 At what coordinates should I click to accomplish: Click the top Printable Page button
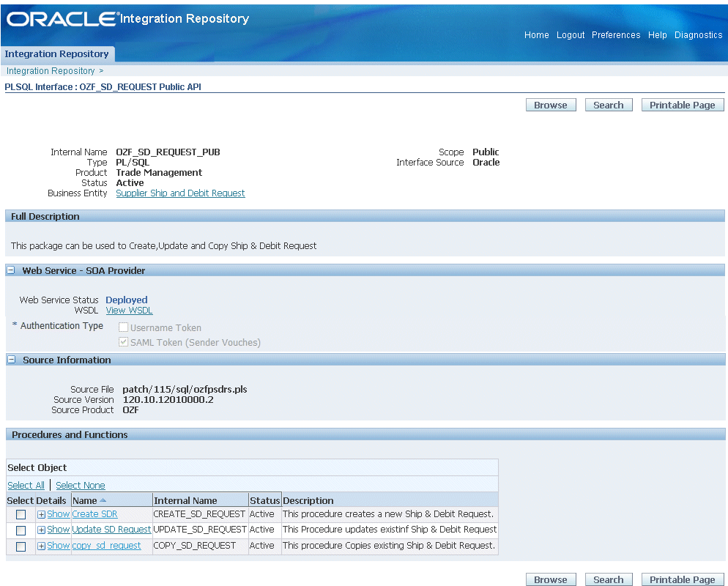coord(682,105)
